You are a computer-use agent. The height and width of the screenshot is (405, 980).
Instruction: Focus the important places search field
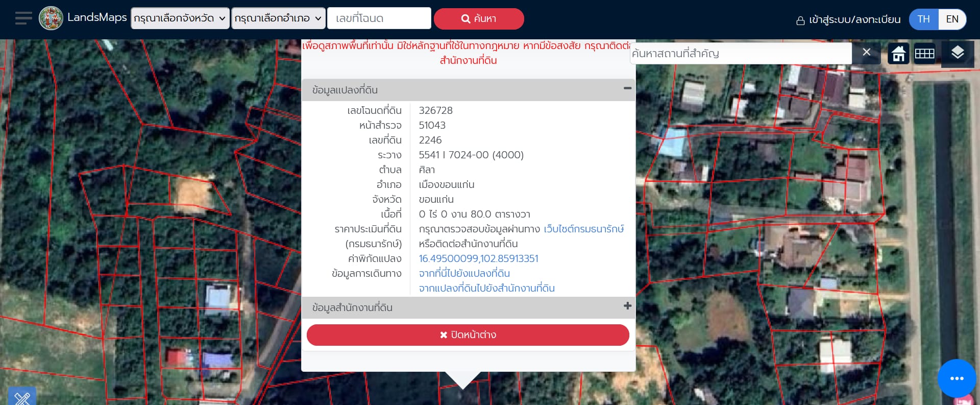[x=741, y=53]
